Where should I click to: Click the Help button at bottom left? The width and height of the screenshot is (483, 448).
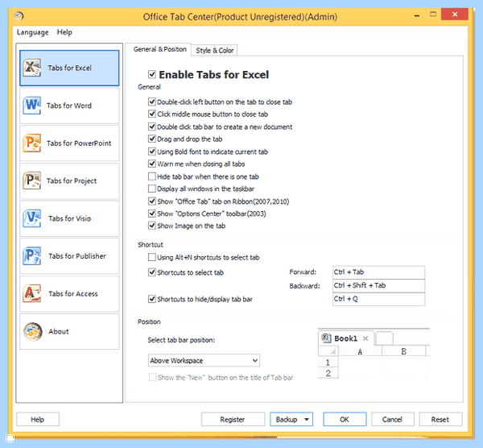coord(38,419)
